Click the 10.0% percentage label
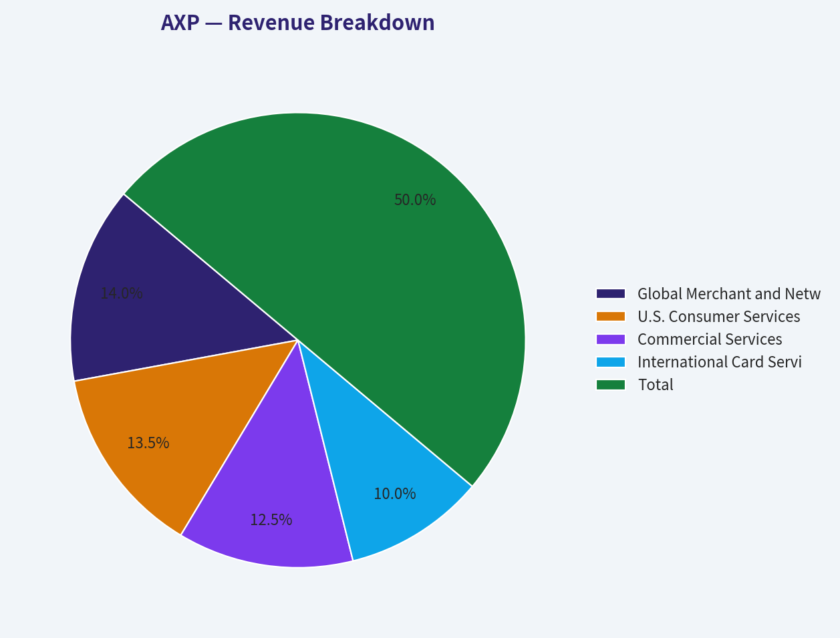Screen dimensions: 840x638 click(394, 494)
